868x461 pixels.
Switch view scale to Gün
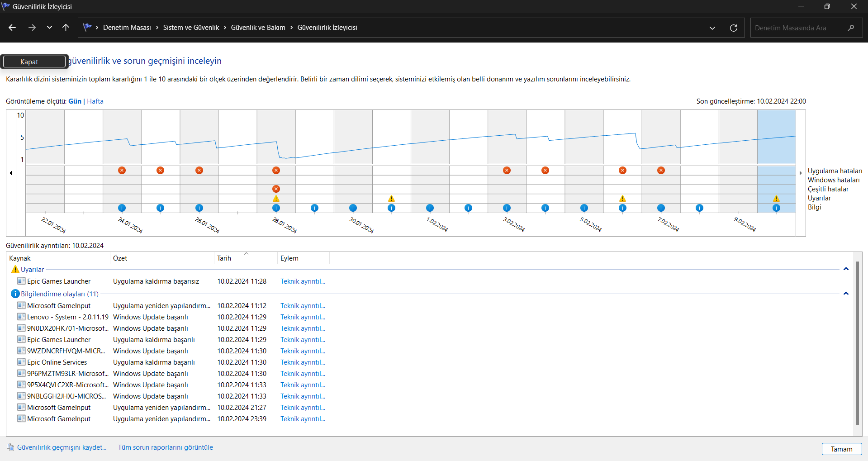(75, 101)
